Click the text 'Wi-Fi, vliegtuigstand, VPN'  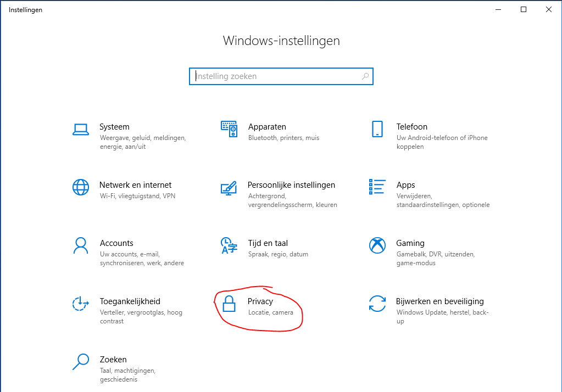click(x=138, y=196)
